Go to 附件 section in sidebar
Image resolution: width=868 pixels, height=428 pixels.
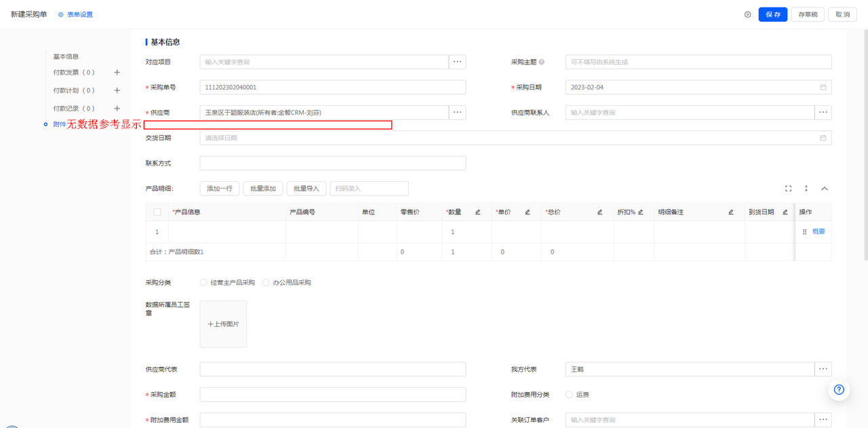[x=60, y=124]
